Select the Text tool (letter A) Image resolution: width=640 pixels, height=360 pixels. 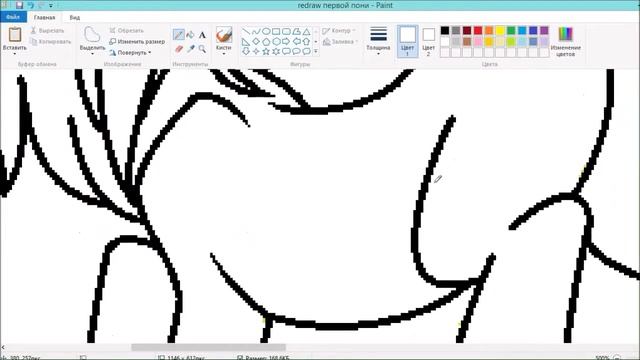tap(202, 35)
